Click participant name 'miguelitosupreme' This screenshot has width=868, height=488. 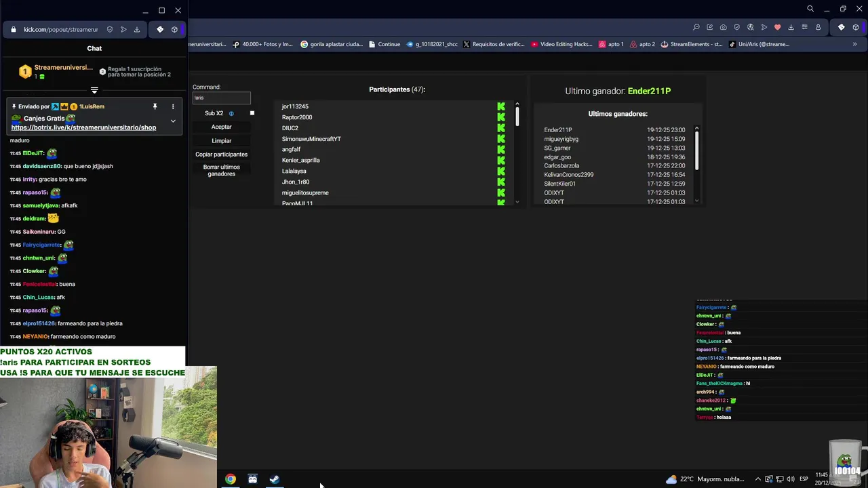(305, 192)
